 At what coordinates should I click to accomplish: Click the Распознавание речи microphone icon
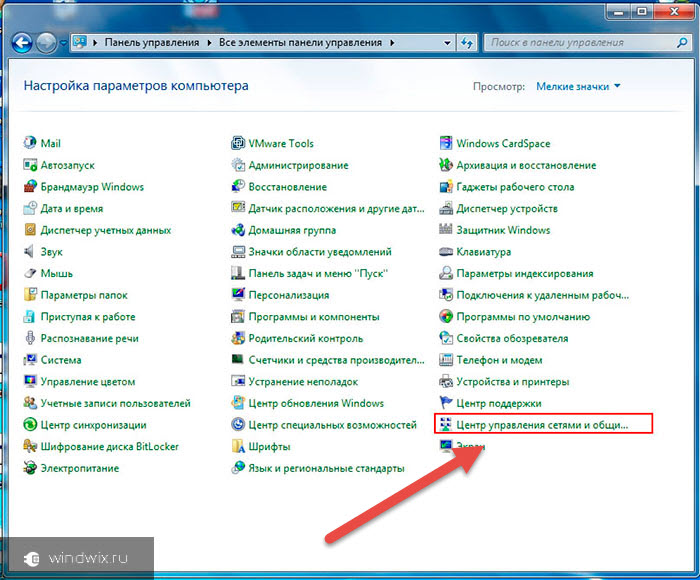tap(30, 338)
